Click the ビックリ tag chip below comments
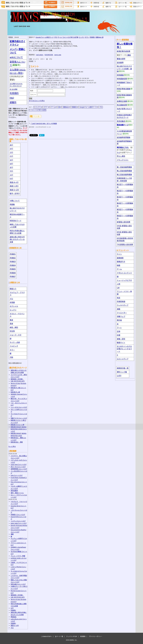The height and width of the screenshot is (644, 143). [x=37, y=107]
